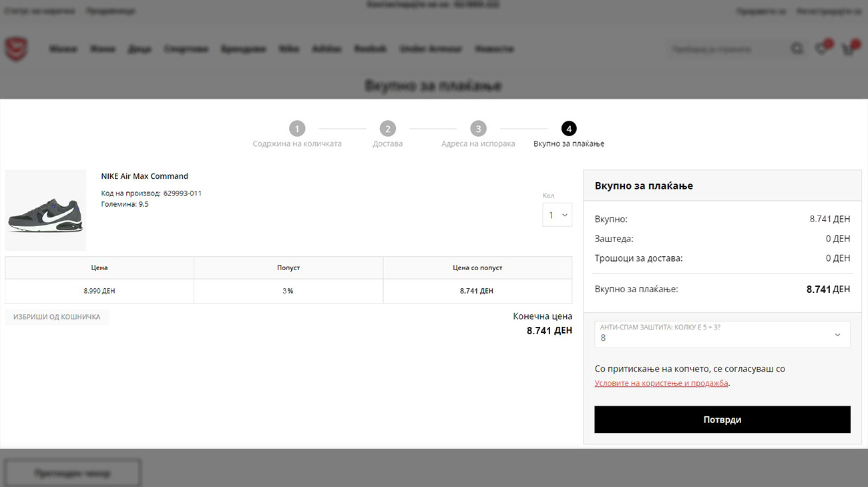Select the step 3 circle for delivery address

(x=478, y=129)
